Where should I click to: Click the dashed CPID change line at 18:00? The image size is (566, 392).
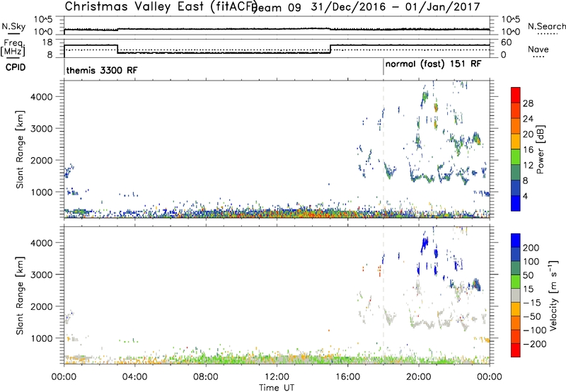tap(383, 149)
